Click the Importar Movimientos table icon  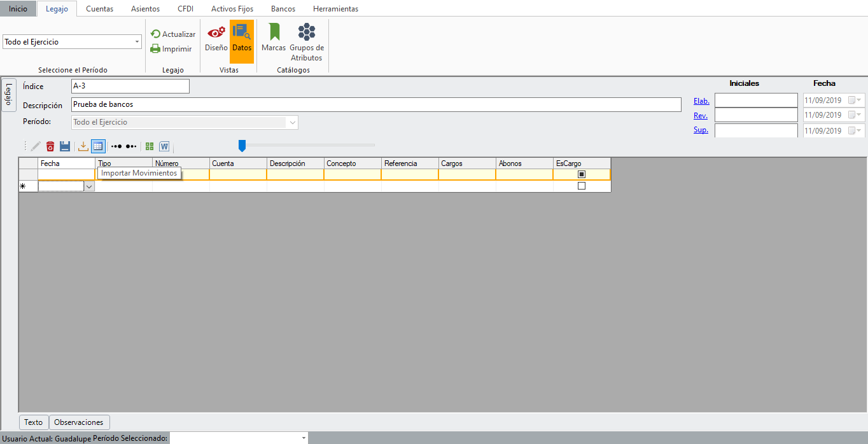pyautogui.click(x=98, y=146)
